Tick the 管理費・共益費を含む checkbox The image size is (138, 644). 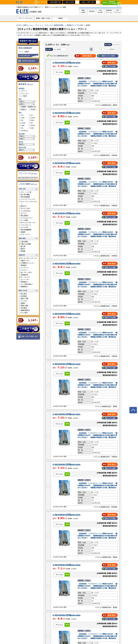pos(20,107)
